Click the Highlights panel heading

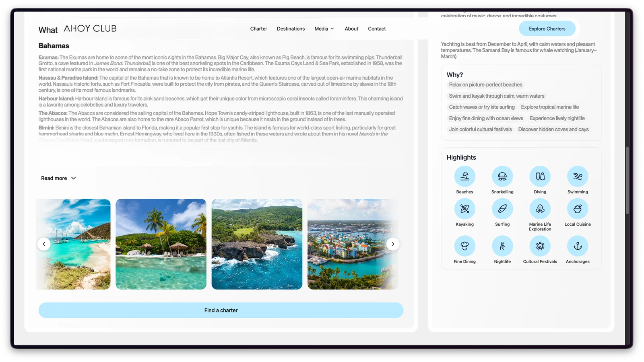coord(461,157)
